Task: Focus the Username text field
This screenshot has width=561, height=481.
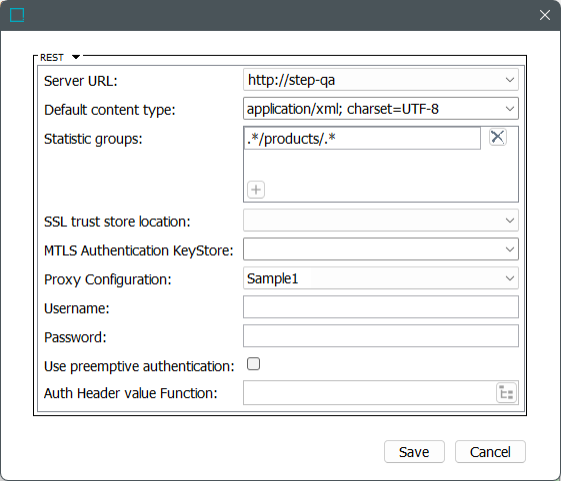Action: click(x=381, y=307)
